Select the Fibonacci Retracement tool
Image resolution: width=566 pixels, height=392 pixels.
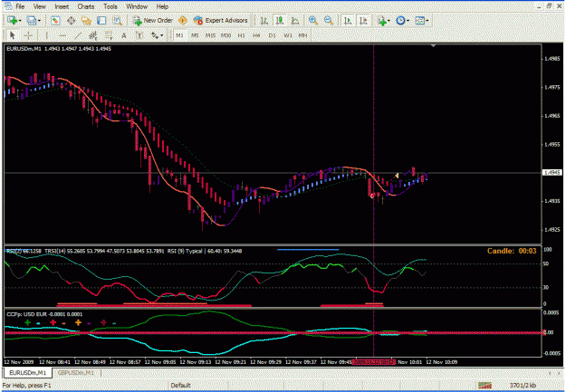click(109, 35)
